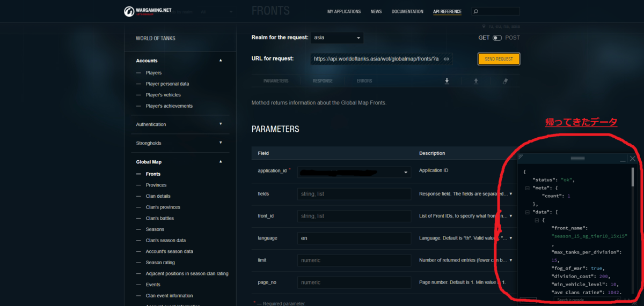Viewport: 644px width, 306px height.
Task: Open Player's achievements link
Action: (169, 106)
